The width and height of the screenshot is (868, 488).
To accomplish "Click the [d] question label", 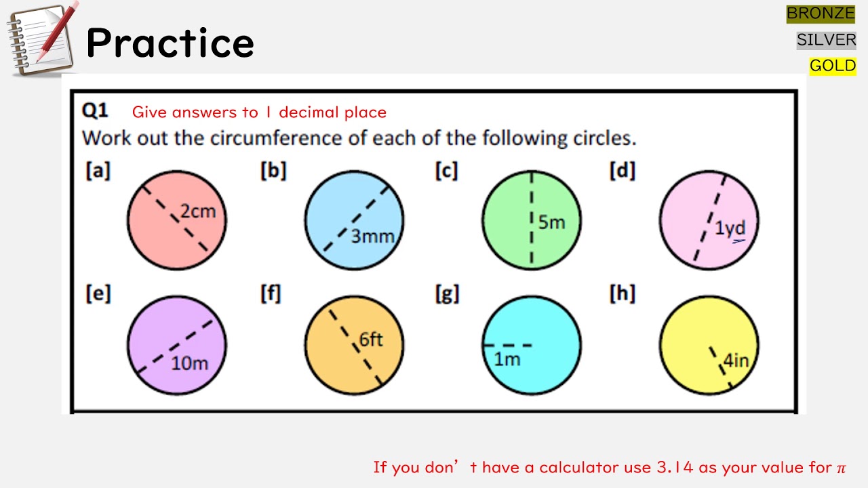I will coord(622,171).
